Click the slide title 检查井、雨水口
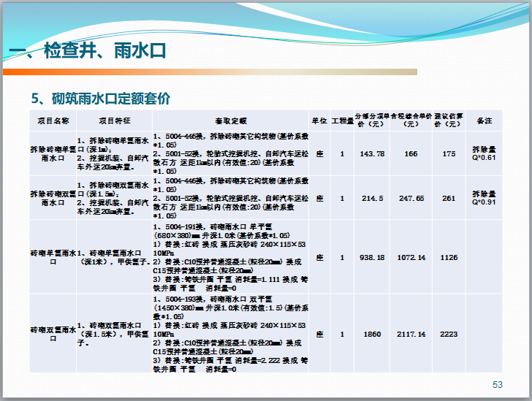The width and height of the screenshot is (532, 401). (88, 50)
